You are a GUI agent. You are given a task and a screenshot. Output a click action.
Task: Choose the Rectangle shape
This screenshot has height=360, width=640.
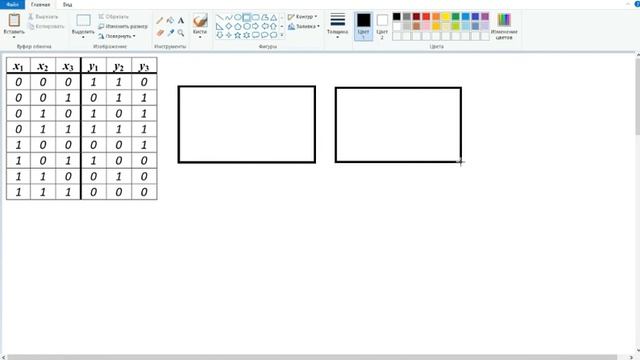247,18
